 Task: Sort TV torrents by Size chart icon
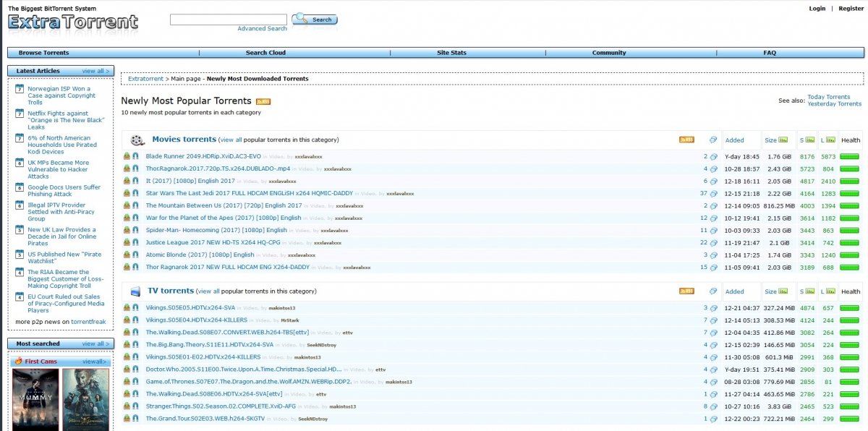coord(783,291)
